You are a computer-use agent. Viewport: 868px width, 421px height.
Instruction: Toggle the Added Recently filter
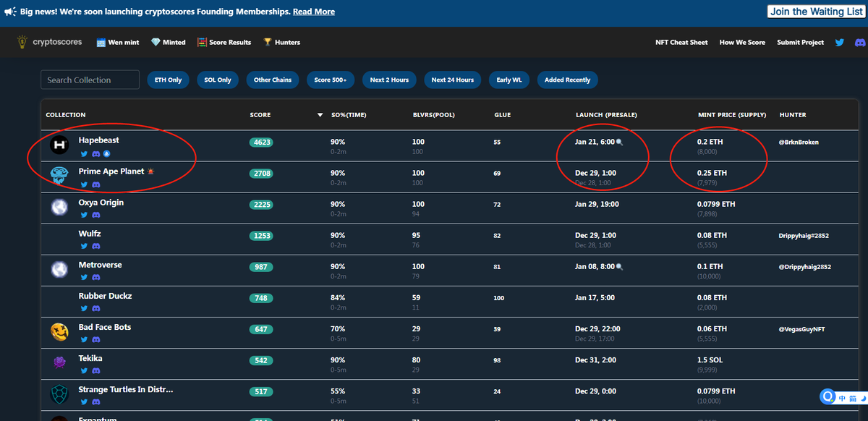(568, 80)
